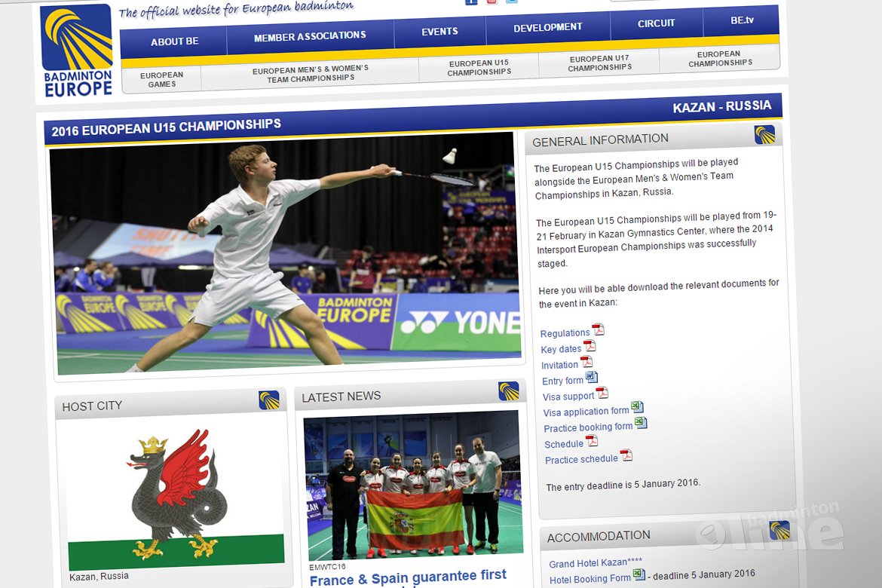This screenshot has width=882, height=588.
Task: Open the About BE menu
Action: pyautogui.click(x=174, y=41)
